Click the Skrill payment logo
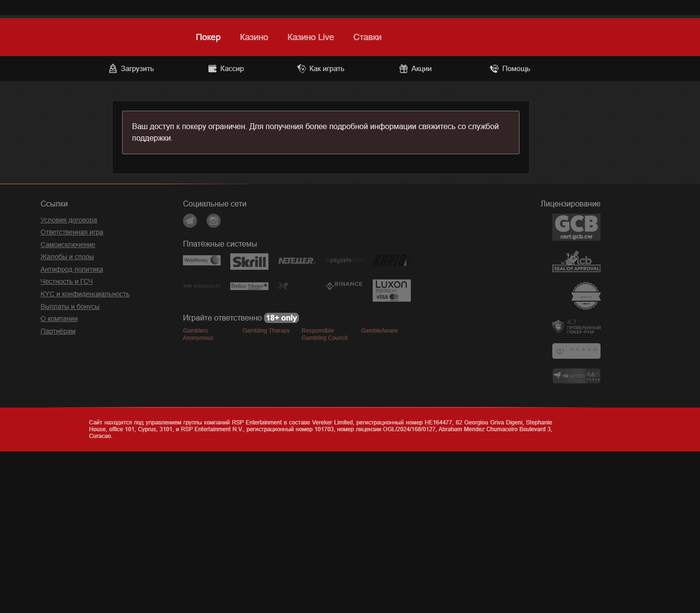Image resolution: width=700 pixels, height=613 pixels. 249,261
